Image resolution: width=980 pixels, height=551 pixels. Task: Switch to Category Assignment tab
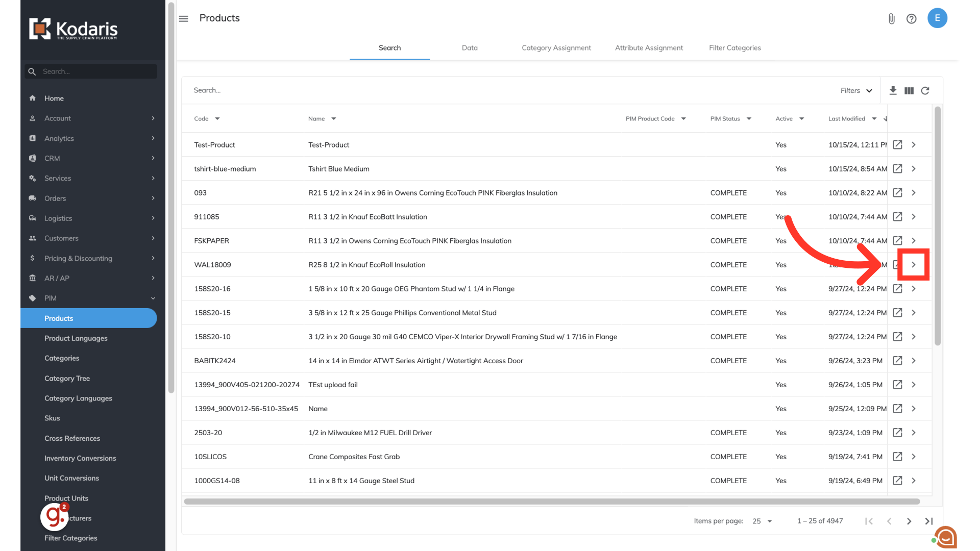(x=556, y=48)
